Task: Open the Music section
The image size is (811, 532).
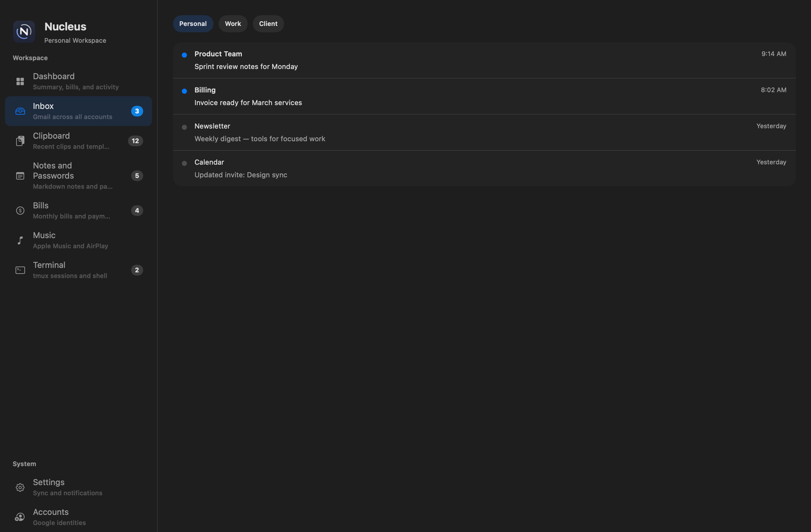Action: tap(78, 240)
